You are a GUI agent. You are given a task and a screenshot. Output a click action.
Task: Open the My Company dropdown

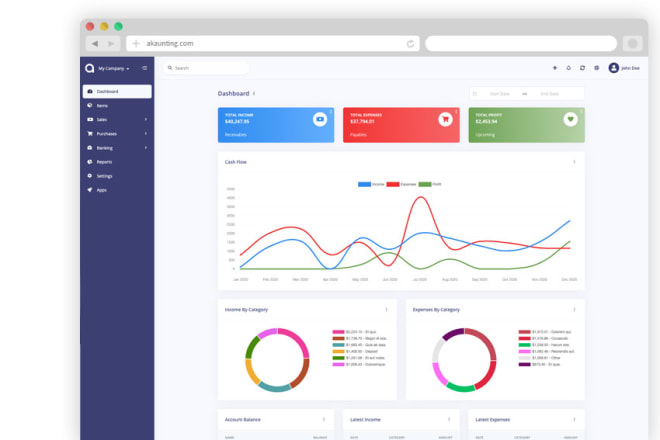pos(114,68)
